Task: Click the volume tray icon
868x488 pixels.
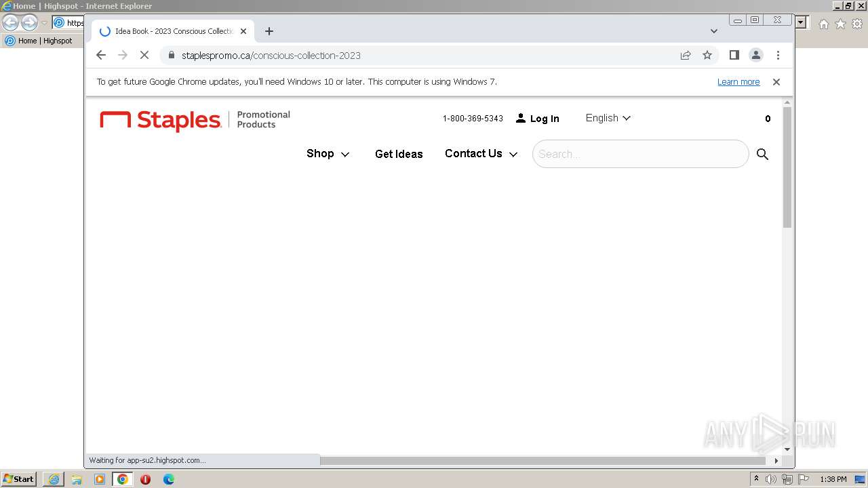Action: (x=771, y=479)
